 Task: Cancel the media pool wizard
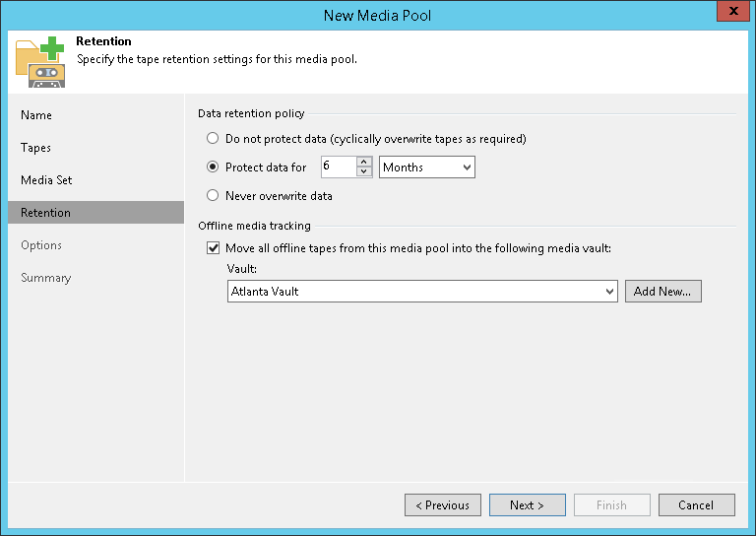click(696, 505)
